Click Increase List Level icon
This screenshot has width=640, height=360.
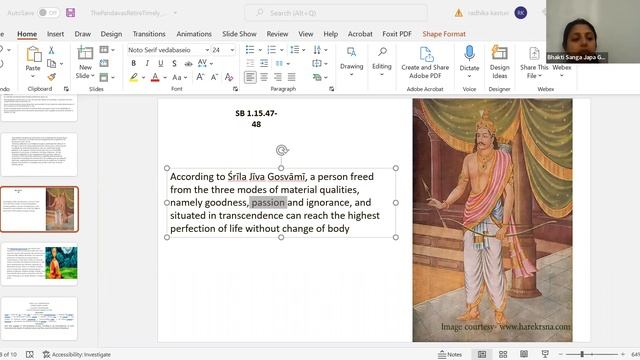click(x=264, y=63)
